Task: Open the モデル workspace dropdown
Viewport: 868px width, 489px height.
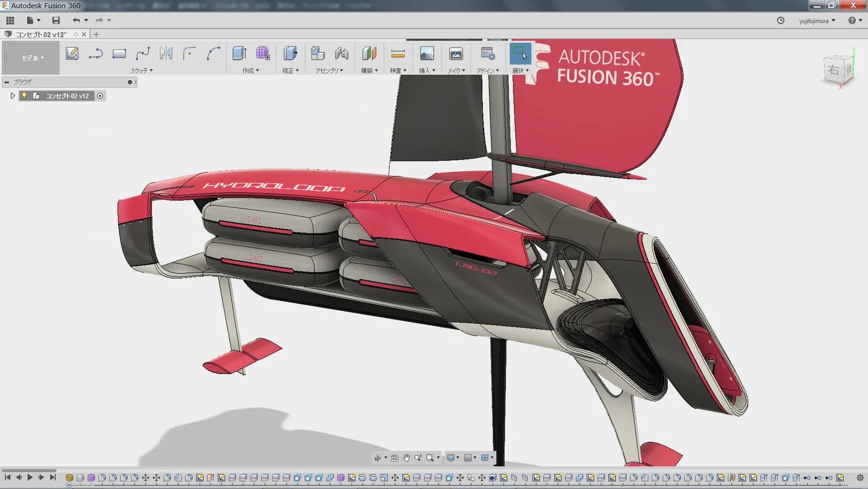Action: point(33,58)
